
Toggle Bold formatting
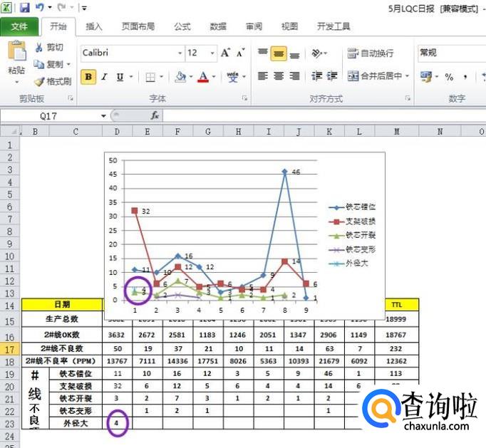88,77
